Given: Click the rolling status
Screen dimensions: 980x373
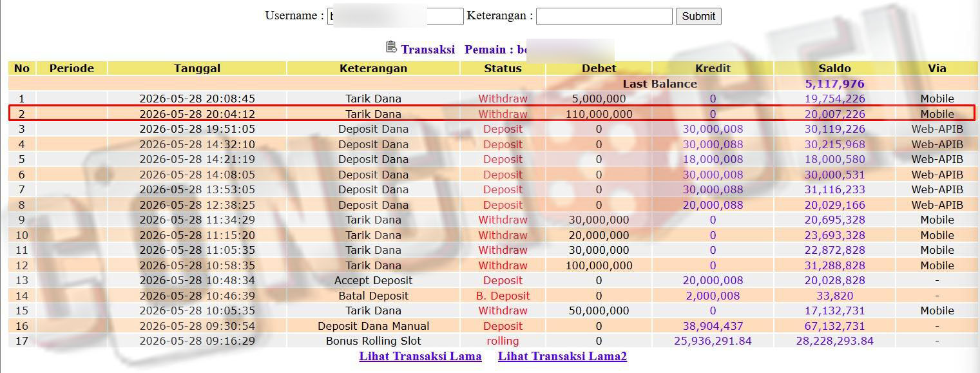Looking at the screenshot, I should (503, 341).
